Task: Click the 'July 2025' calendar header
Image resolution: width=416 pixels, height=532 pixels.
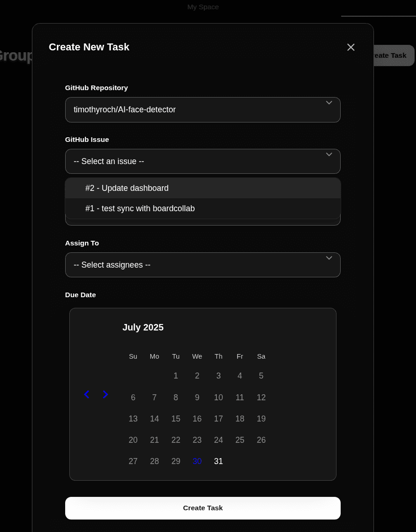Action: [143, 327]
